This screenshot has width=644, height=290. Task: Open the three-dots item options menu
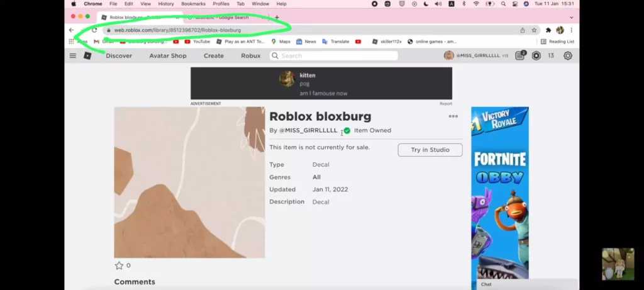tap(453, 116)
